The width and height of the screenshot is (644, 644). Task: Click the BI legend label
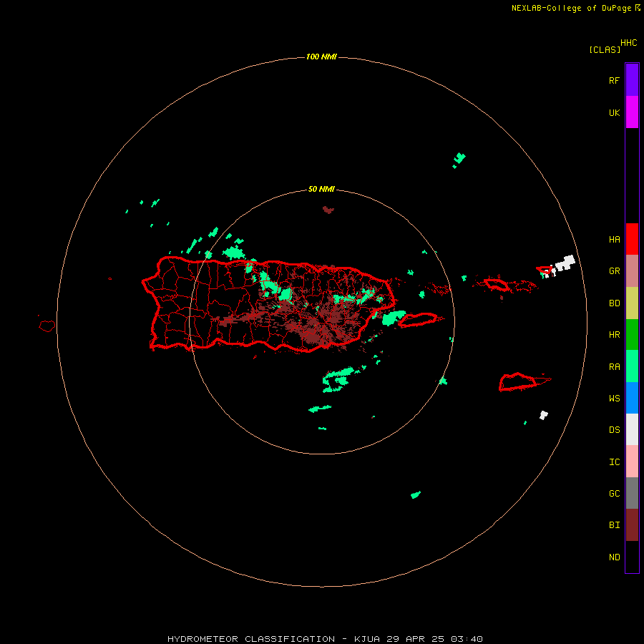point(614,525)
